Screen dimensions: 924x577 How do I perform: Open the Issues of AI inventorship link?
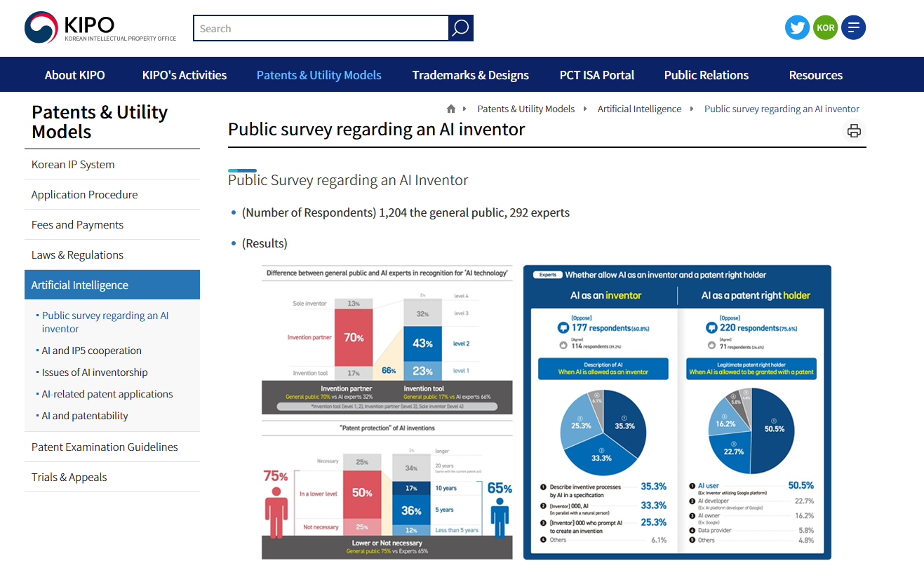pos(95,372)
